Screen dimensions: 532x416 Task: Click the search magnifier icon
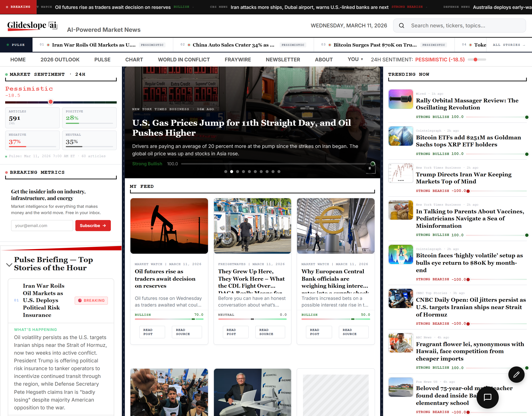tap(401, 26)
